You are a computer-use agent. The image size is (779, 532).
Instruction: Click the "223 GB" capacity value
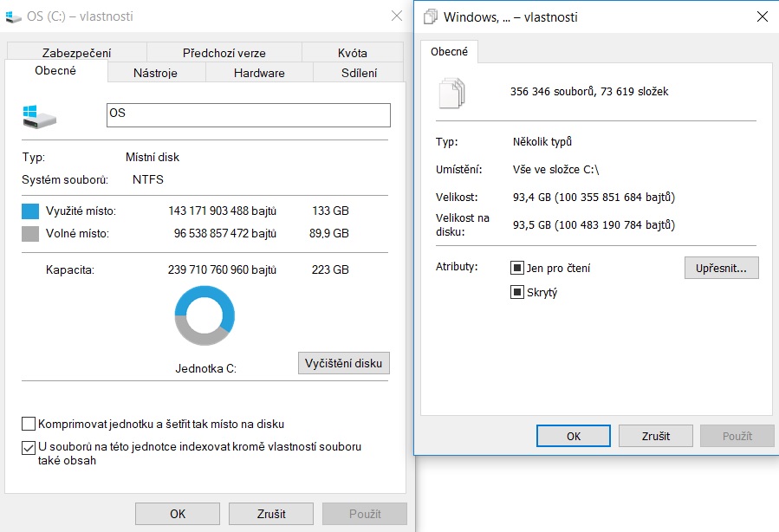330,269
